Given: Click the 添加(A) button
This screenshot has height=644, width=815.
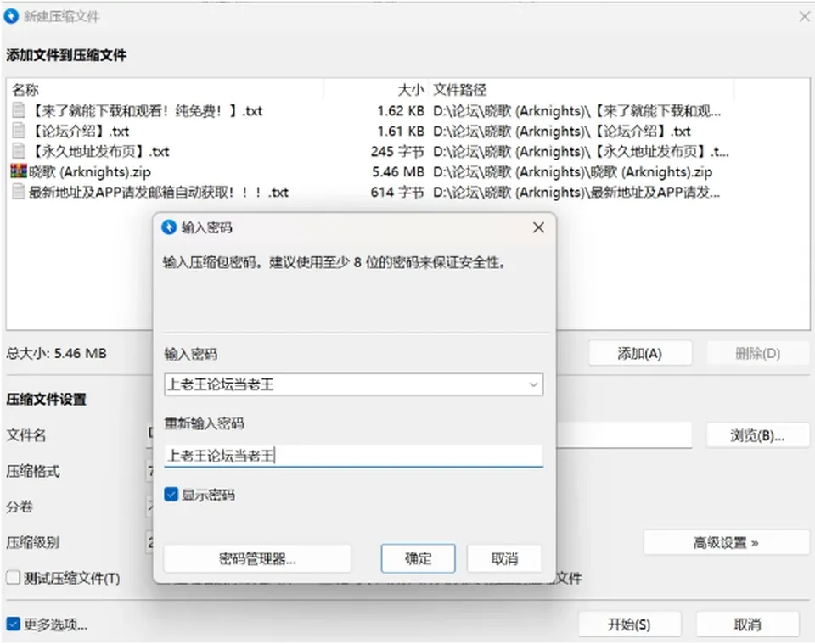Looking at the screenshot, I should (x=640, y=353).
